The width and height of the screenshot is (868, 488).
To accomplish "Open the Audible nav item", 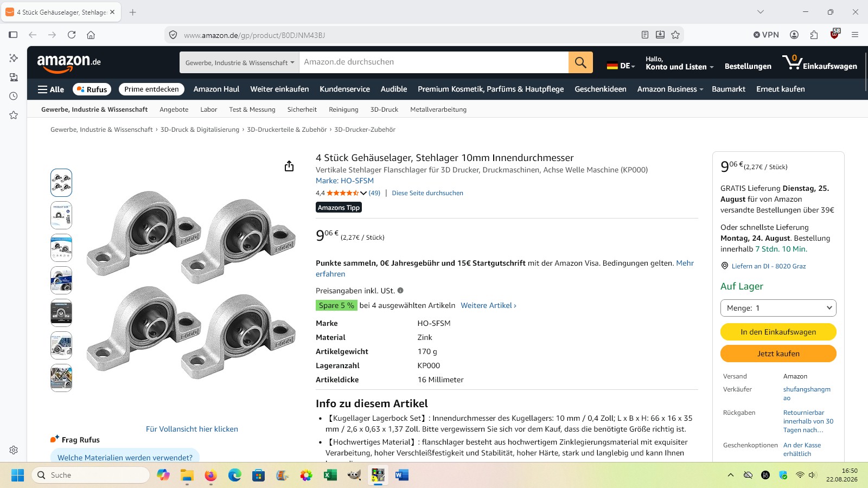I will click(394, 89).
